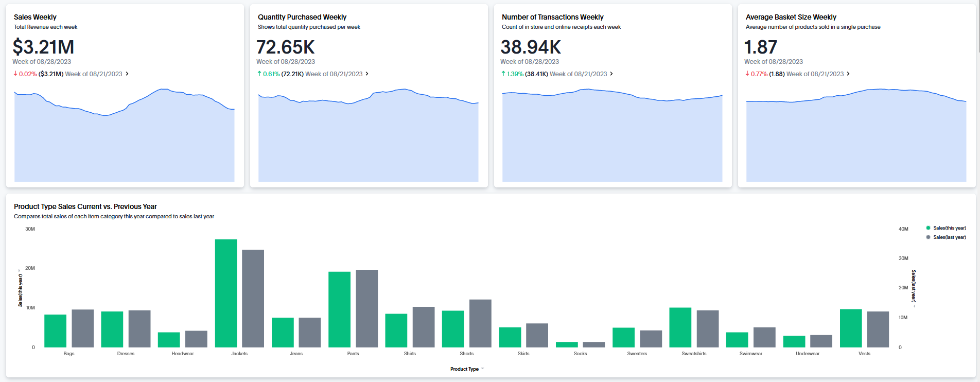
Task: Click green Socks bar for this year
Action: [567, 344]
